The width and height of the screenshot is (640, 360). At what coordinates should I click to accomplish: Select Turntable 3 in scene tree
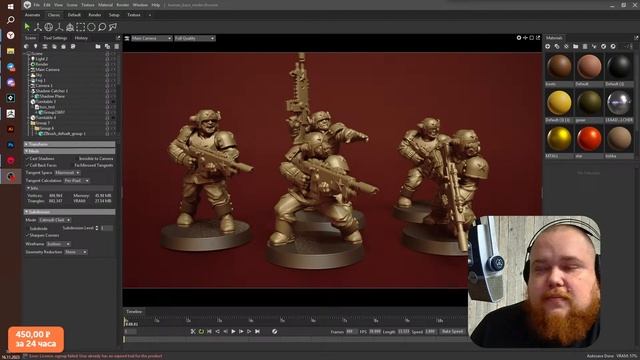click(x=46, y=101)
